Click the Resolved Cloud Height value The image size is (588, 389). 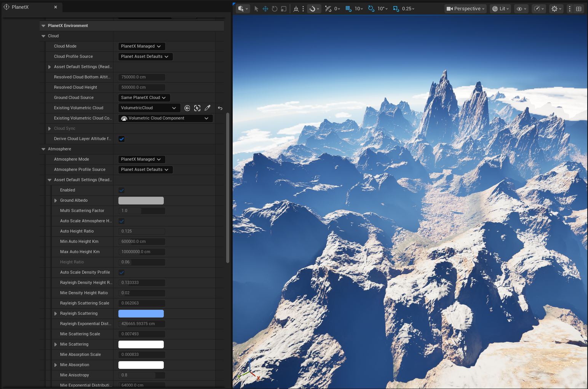tap(142, 88)
